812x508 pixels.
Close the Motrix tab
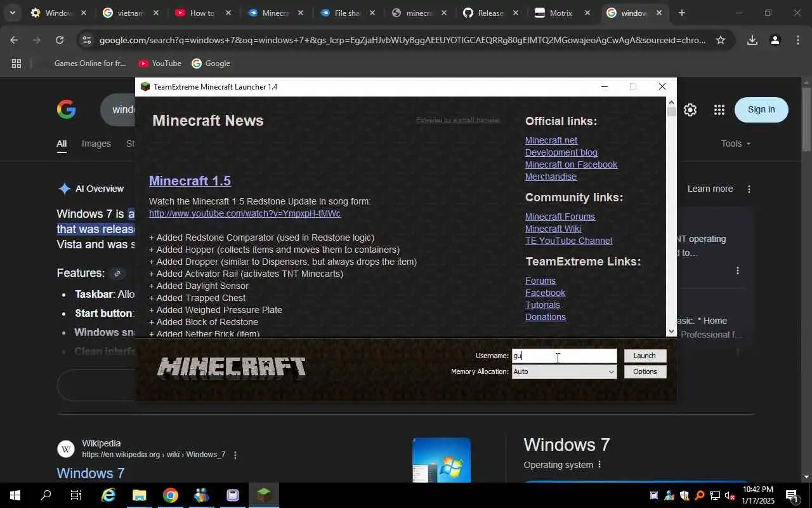[587, 13]
